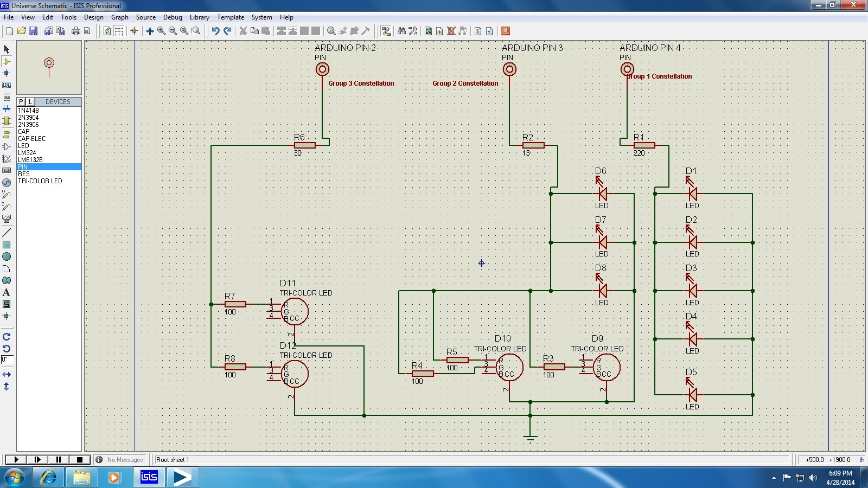Toggle the wire autorouter button
Screen dimensions: 868x488
tap(386, 31)
